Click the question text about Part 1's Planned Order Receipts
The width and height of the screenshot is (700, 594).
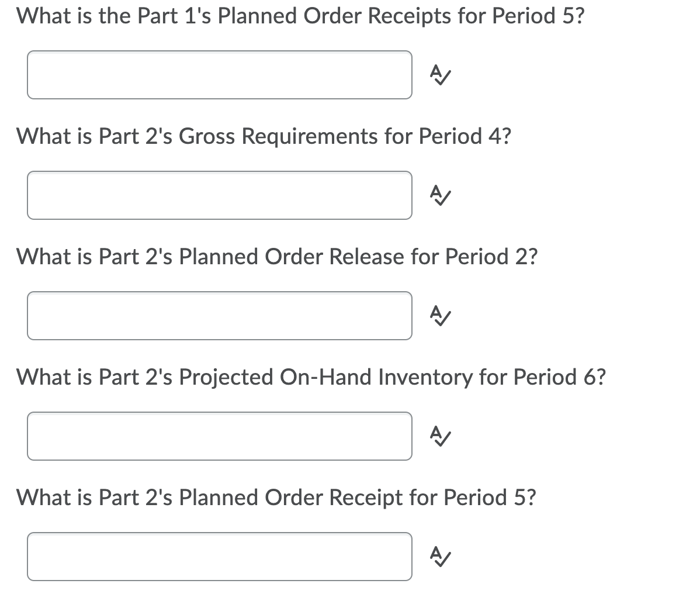pyautogui.click(x=300, y=16)
